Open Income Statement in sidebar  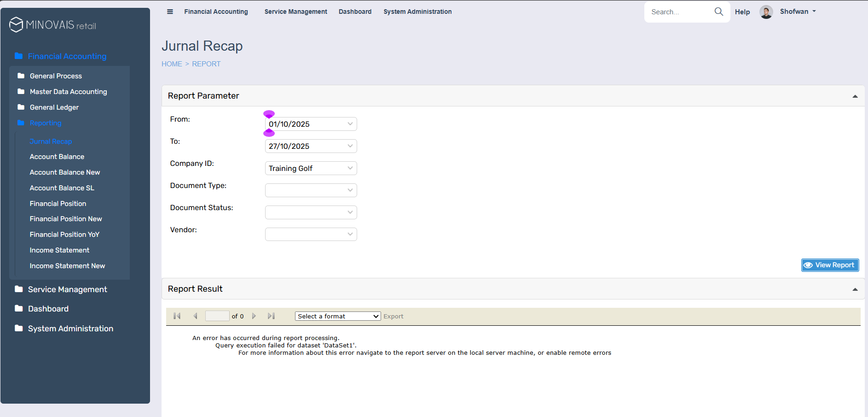(x=59, y=250)
